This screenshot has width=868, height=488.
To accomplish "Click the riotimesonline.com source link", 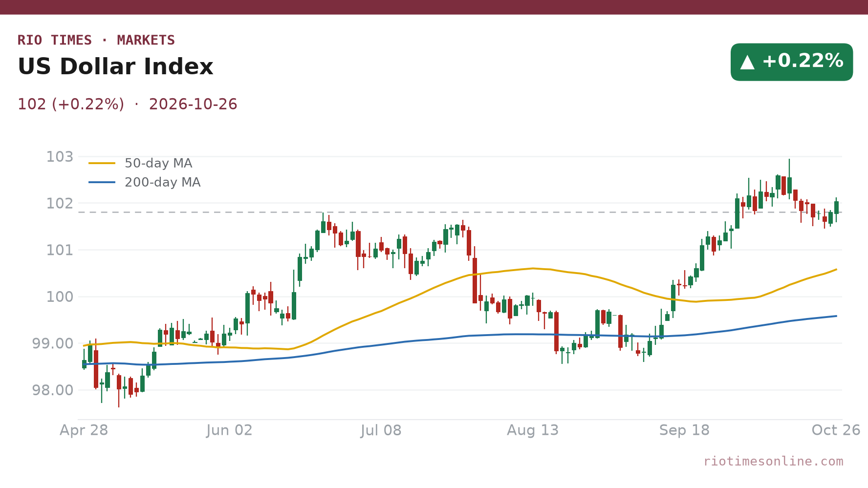I will 773,461.
